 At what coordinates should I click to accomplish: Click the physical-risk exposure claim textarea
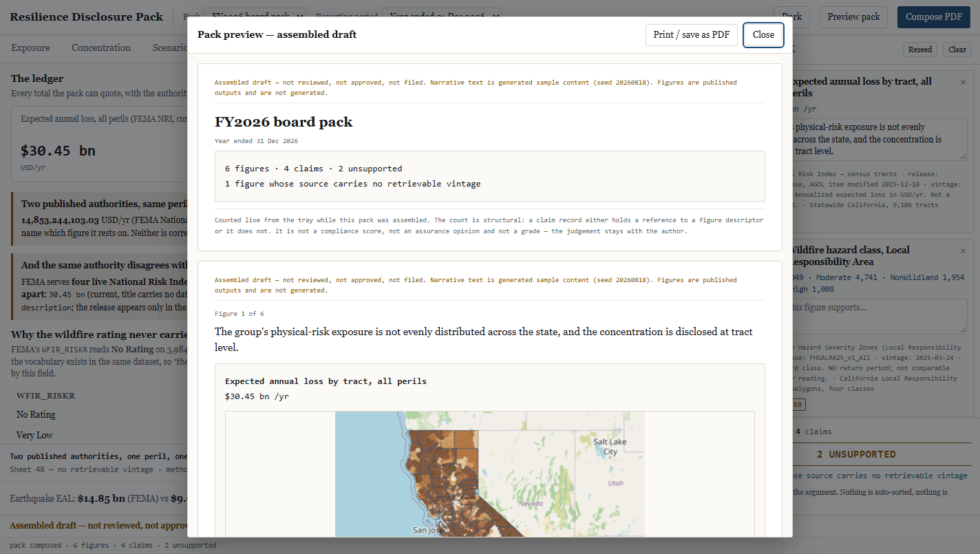coord(880,140)
